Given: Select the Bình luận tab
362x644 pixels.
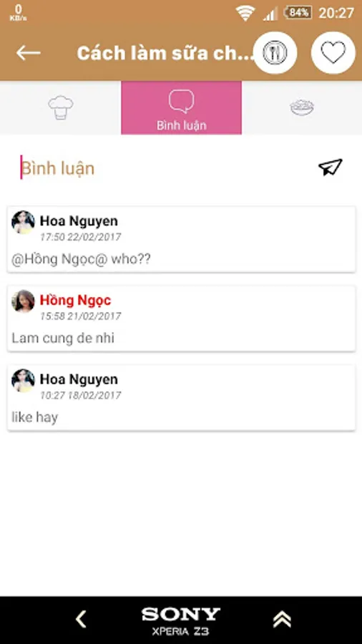Looking at the screenshot, I should tap(182, 107).
